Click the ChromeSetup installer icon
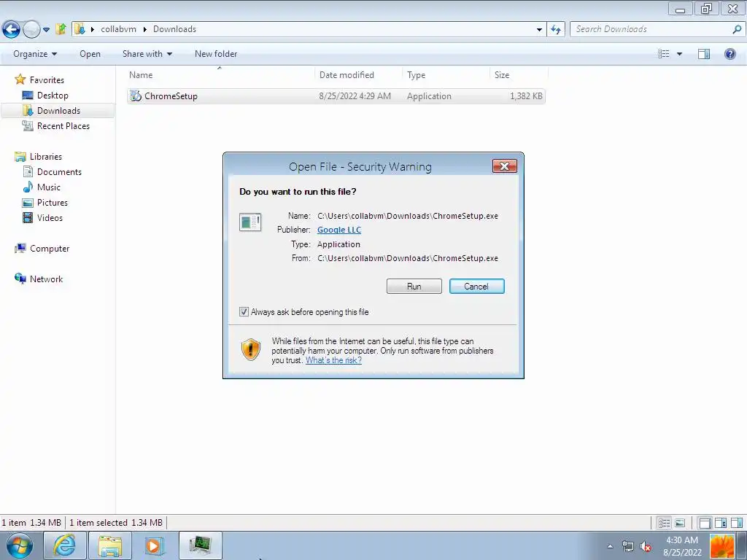The height and width of the screenshot is (560, 747). click(136, 96)
